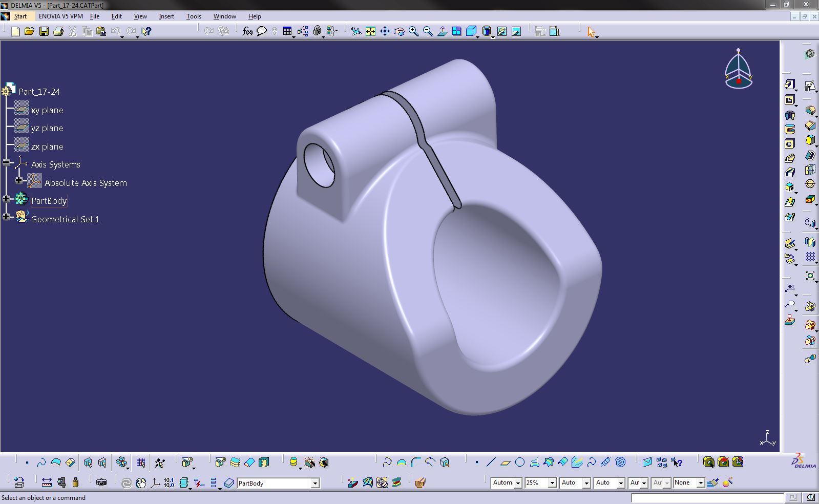Expand the Absolute Axis System node
Screen dimensions: 819x504
(19, 180)
